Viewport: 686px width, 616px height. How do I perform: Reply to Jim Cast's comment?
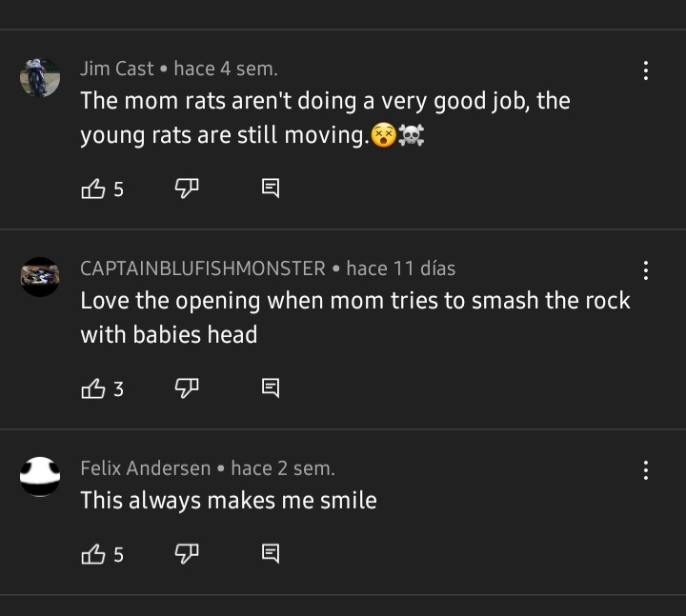coord(271,189)
